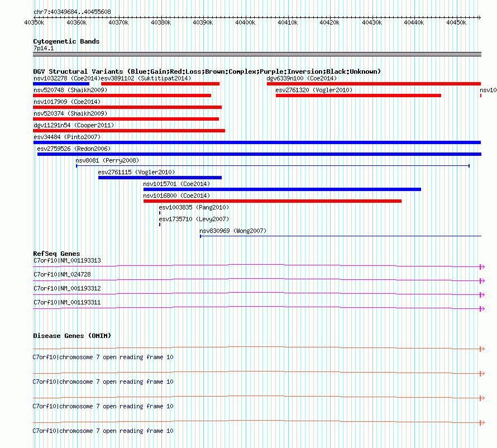Click arrow at end of NM_001193313 transcript
Viewport: 497px width, 448px height.
tap(482, 267)
